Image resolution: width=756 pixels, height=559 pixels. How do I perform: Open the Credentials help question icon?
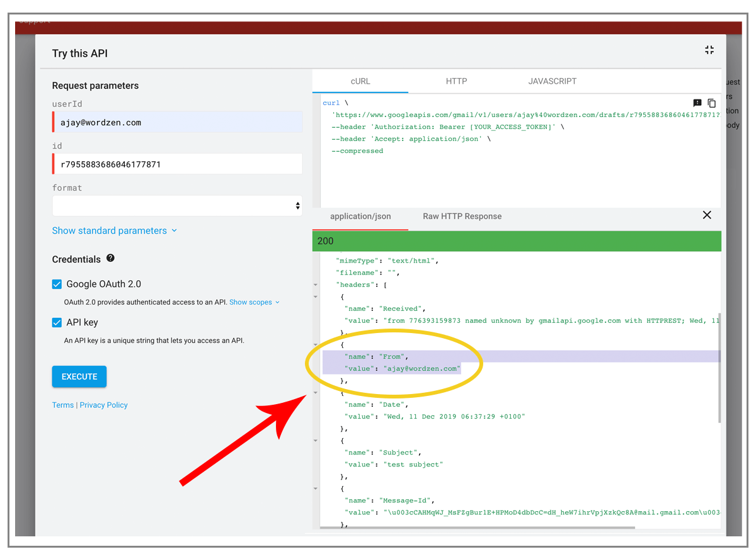(111, 258)
